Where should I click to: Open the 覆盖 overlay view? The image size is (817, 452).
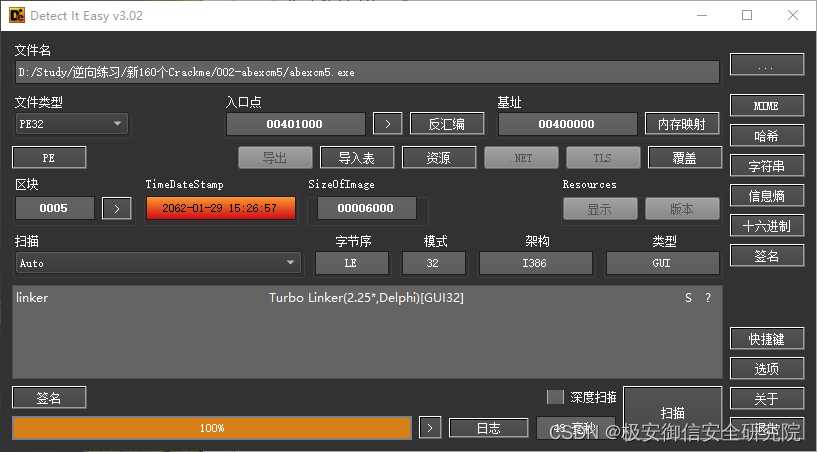(x=685, y=158)
